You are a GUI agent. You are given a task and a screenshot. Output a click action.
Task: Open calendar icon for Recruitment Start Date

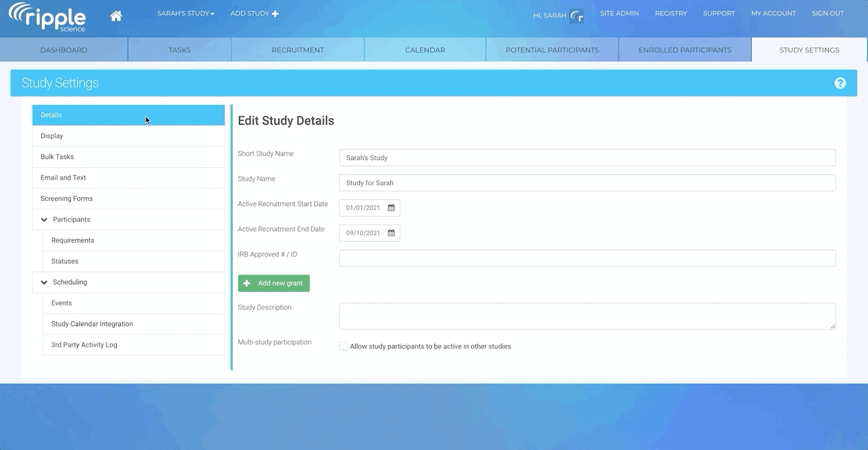point(391,208)
